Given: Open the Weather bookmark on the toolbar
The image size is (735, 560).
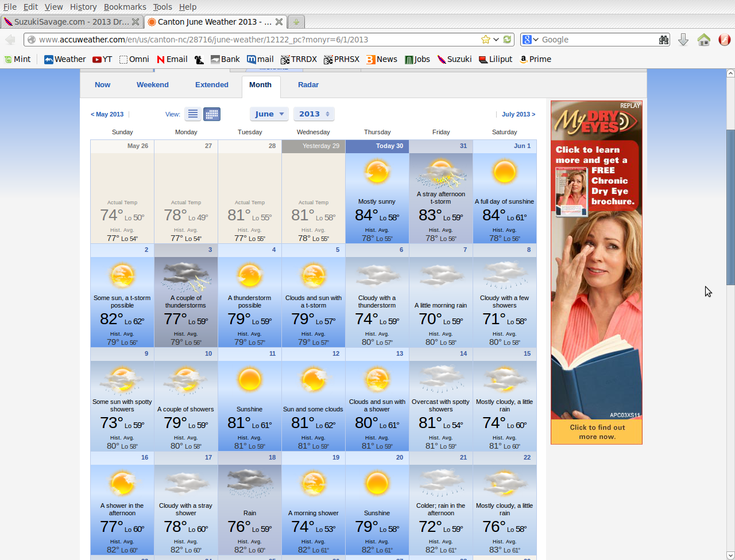Looking at the screenshot, I should (64, 59).
